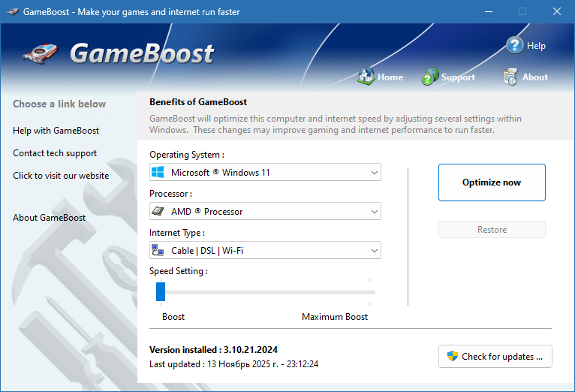Click the Speed Setting slider thumb

161,291
